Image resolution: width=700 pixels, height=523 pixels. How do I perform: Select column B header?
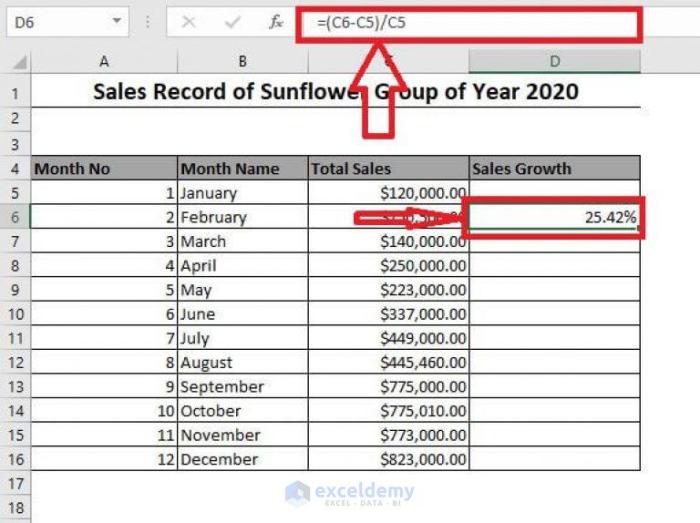click(242, 62)
